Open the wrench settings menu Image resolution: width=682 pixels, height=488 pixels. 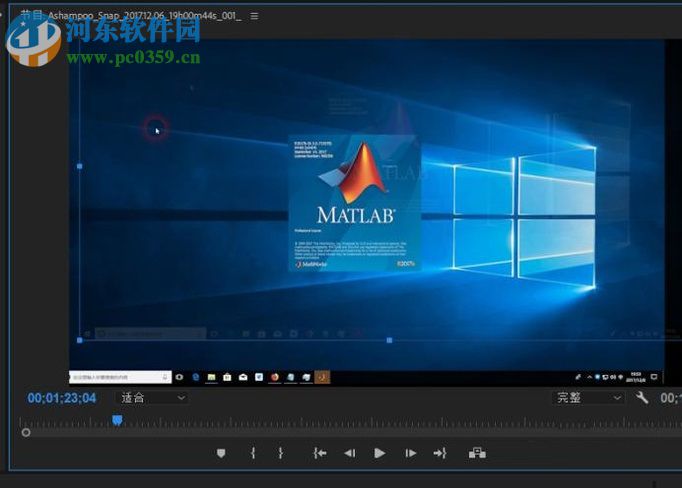[642, 397]
